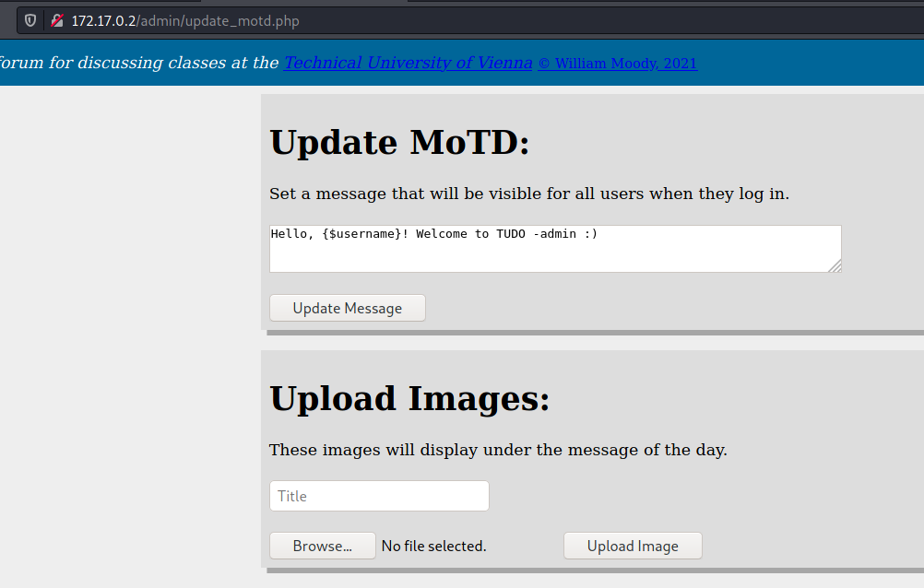Click the textarea resize grip corner
The height and width of the screenshot is (588, 924).
click(835, 266)
